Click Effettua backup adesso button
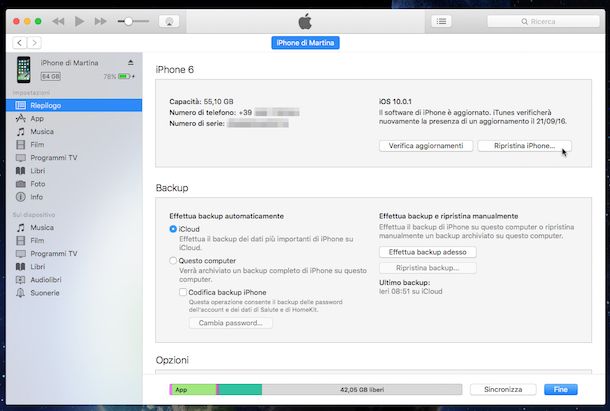 [x=428, y=252]
